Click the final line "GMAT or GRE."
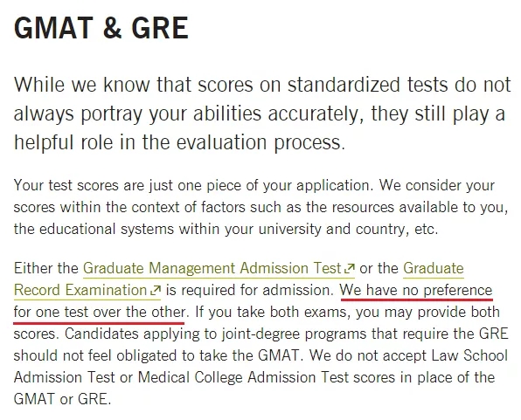 coord(62,399)
